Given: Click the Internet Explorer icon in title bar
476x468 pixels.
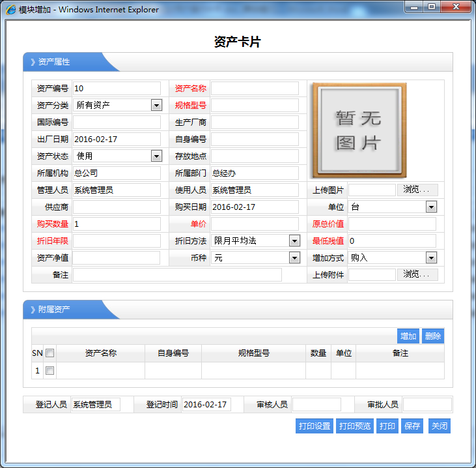Looking at the screenshot, I should [11, 10].
